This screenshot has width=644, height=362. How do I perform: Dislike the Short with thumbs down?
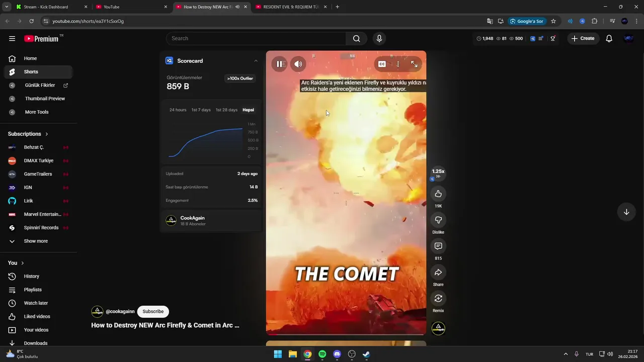click(x=438, y=220)
